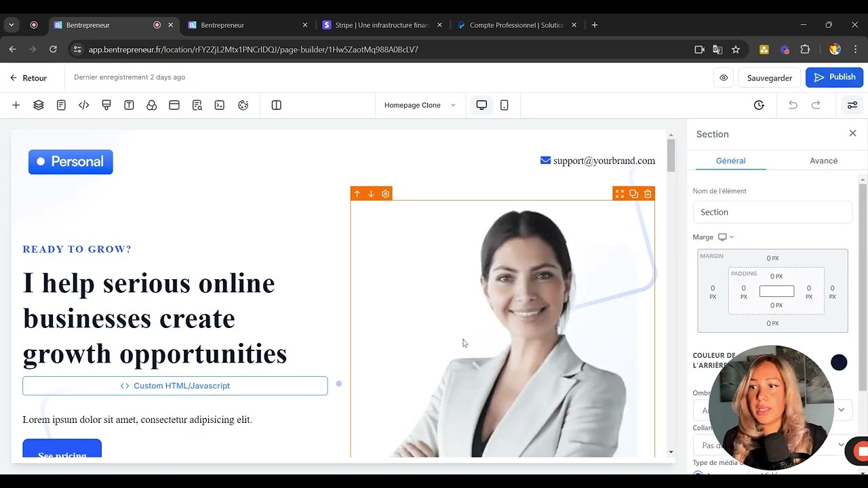Select the Général tab
Image resolution: width=868 pixels, height=488 pixels.
click(730, 161)
